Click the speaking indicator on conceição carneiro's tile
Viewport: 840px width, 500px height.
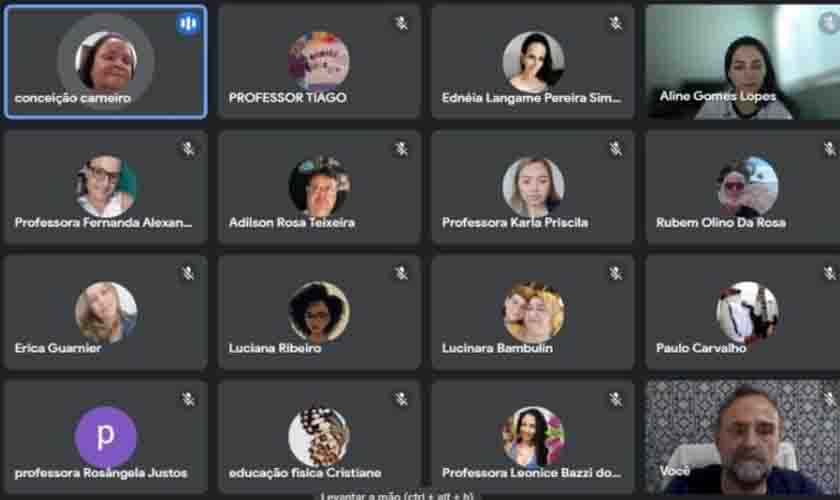click(x=188, y=23)
